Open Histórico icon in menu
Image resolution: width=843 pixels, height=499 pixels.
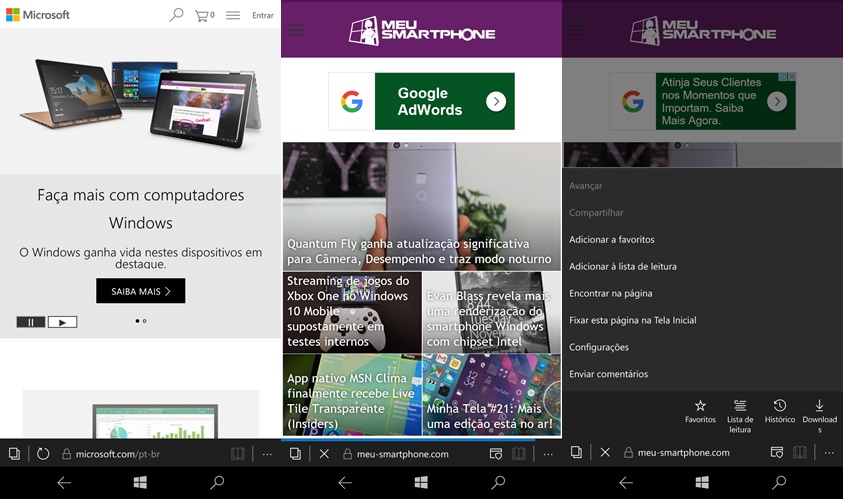point(780,411)
